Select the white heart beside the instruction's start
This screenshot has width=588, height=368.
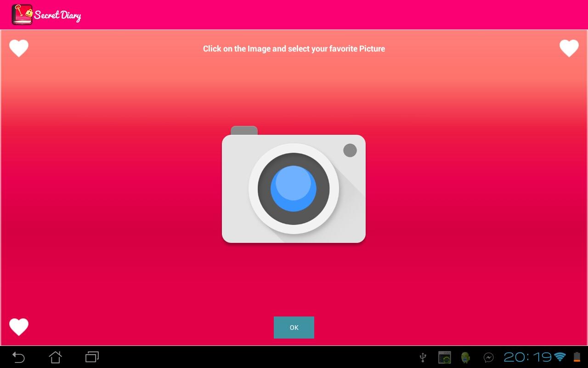point(19,48)
